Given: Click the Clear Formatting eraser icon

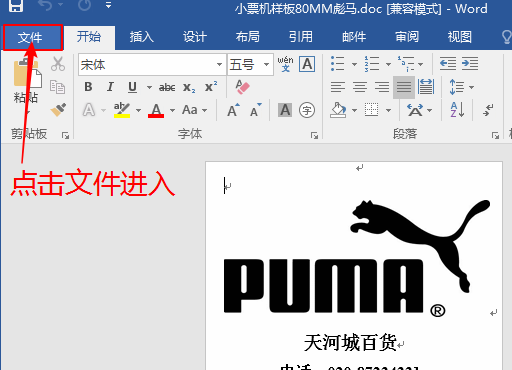Looking at the screenshot, I should (x=243, y=87).
